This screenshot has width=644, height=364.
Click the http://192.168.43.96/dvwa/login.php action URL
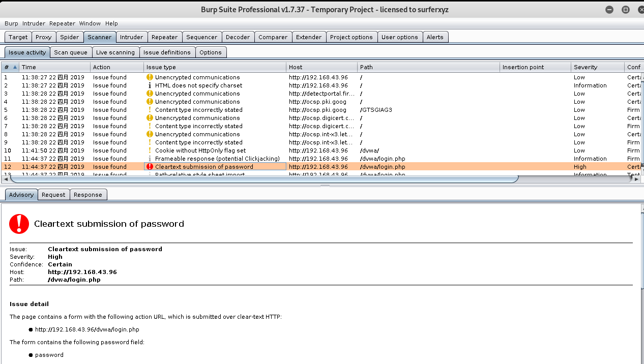87,329
